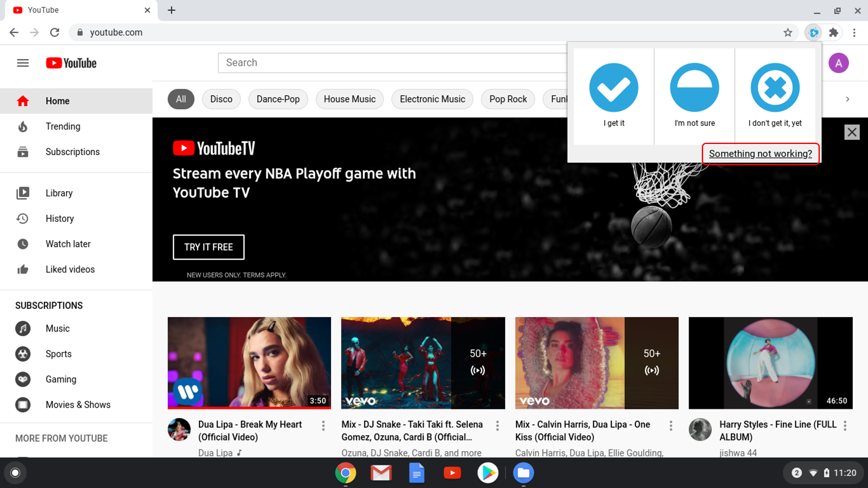This screenshot has height=488, width=868.
Task: Open Mix Calvin Harris One Kiss title
Action: pyautogui.click(x=582, y=431)
